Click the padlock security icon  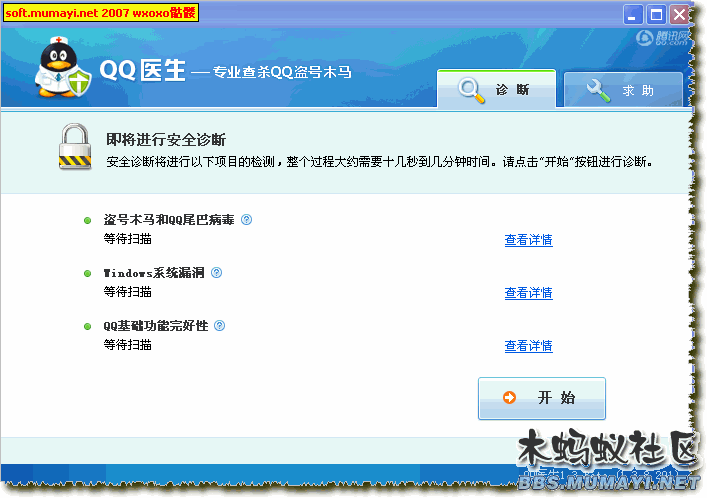tap(75, 147)
